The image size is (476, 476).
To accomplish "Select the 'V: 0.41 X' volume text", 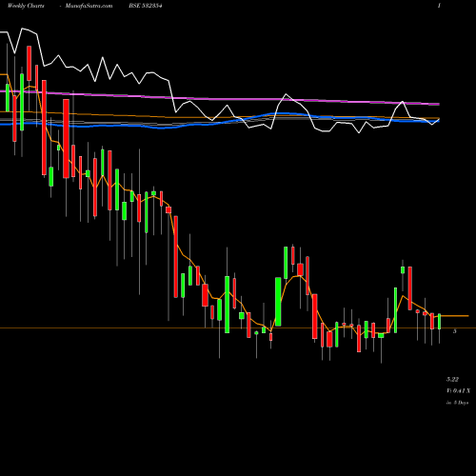I will click(459, 390).
